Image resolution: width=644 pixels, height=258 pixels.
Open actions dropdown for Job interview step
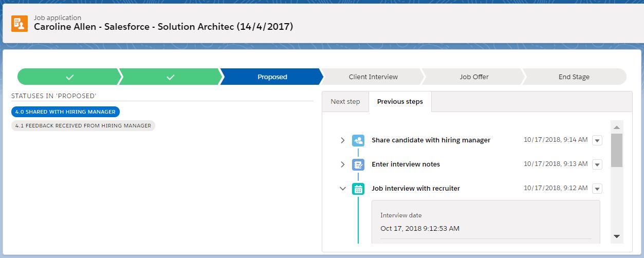pyautogui.click(x=597, y=189)
